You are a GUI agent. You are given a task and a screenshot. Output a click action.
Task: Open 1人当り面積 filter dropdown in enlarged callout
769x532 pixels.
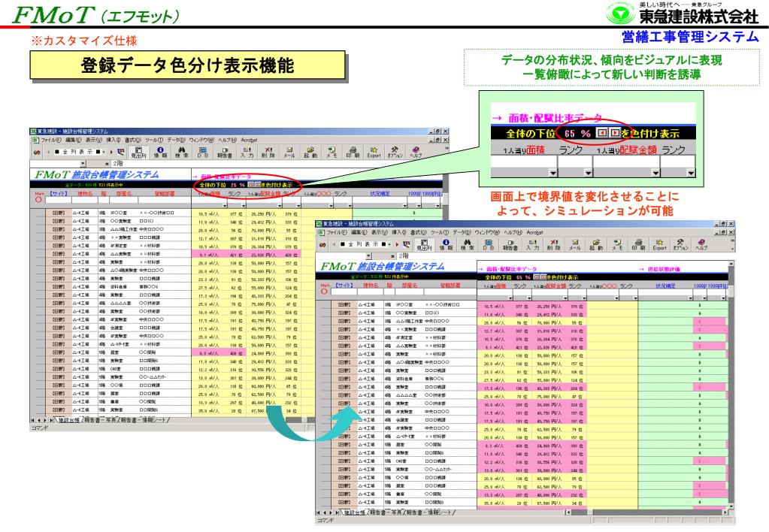point(553,173)
